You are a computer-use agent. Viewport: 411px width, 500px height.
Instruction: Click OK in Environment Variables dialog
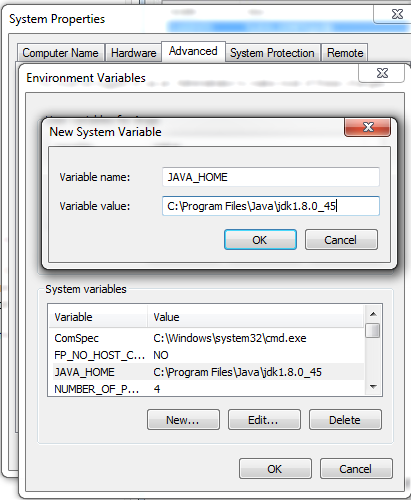tap(275, 469)
